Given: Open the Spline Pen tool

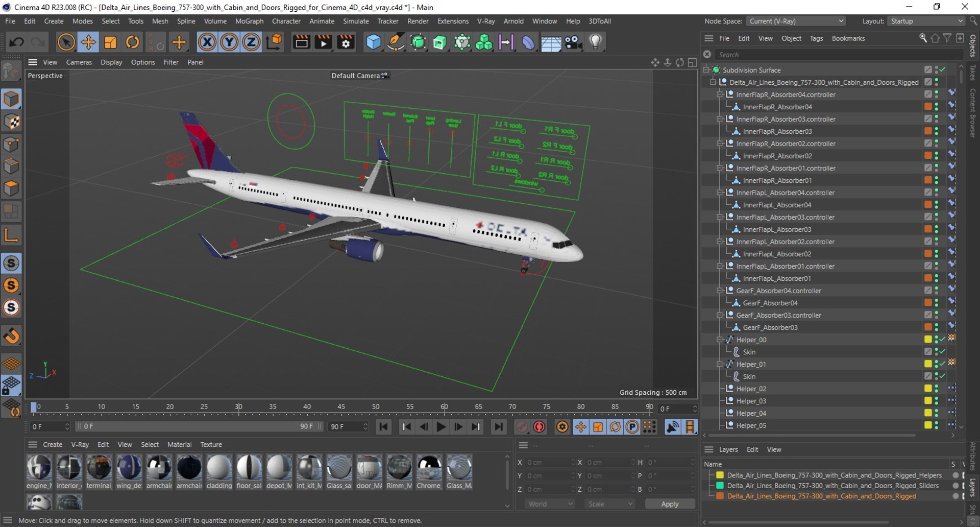Looking at the screenshot, I should point(396,42).
